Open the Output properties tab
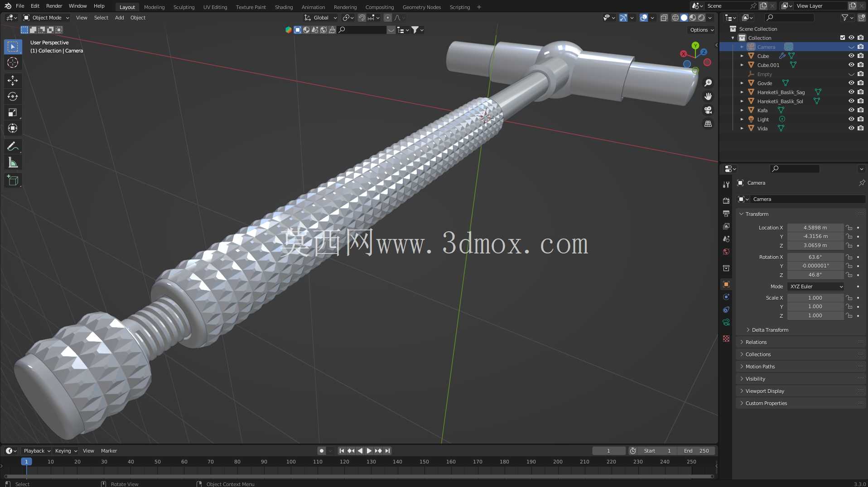The image size is (868, 487). click(726, 213)
